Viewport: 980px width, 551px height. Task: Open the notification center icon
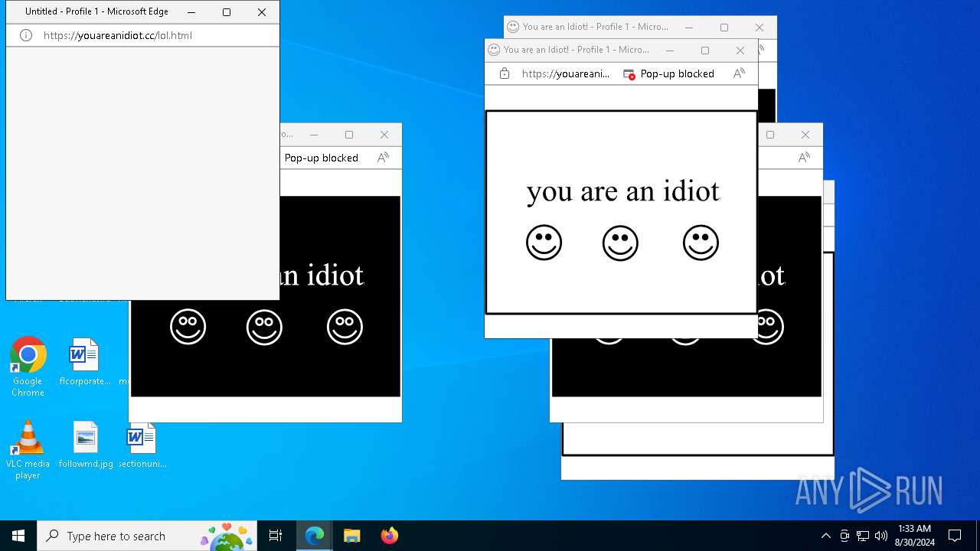[955, 536]
